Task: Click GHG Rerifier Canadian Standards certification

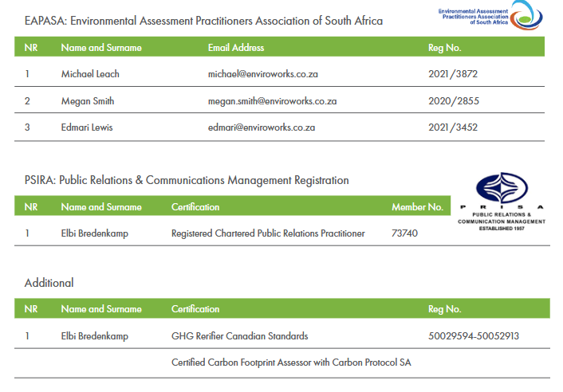Action: click(x=239, y=336)
